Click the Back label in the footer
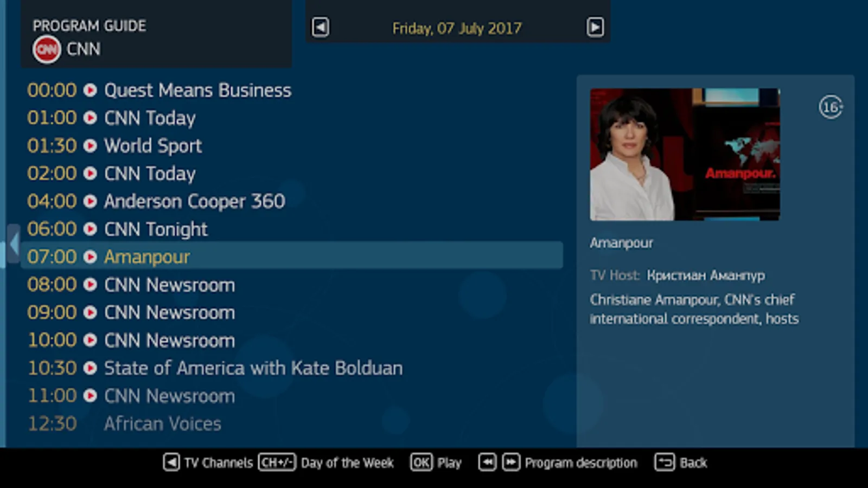This screenshot has width=868, height=488. [x=693, y=463]
